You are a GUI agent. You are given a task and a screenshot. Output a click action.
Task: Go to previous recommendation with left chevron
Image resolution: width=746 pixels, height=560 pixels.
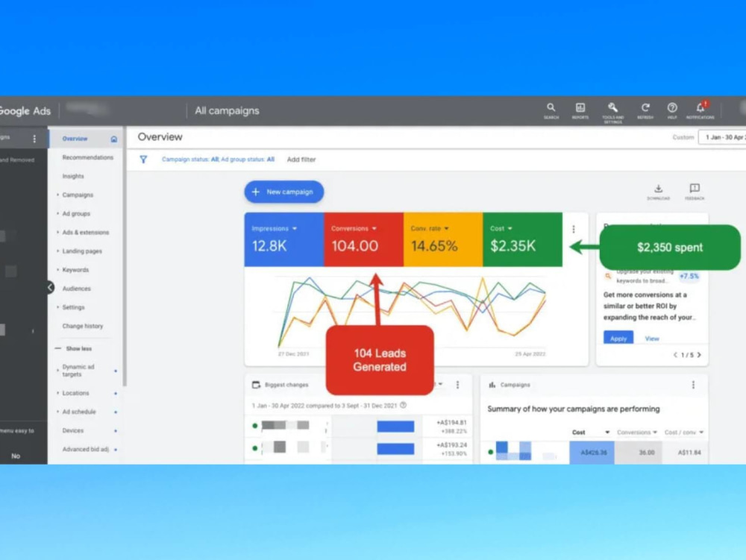coord(675,355)
